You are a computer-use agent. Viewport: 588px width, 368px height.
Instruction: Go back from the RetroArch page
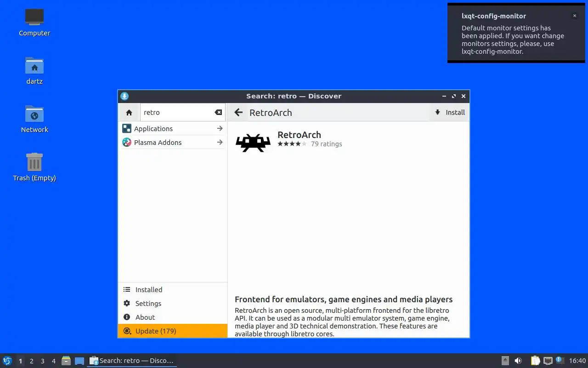coord(238,112)
